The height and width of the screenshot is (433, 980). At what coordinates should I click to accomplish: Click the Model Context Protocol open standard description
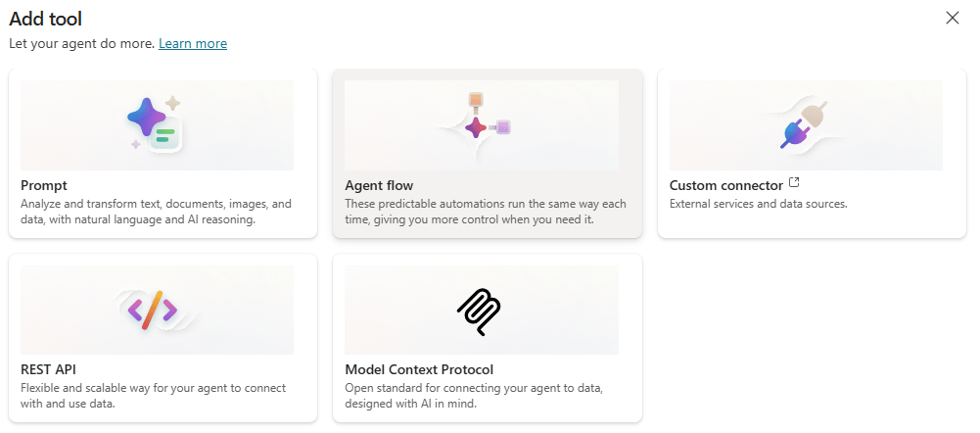pyautogui.click(x=473, y=396)
